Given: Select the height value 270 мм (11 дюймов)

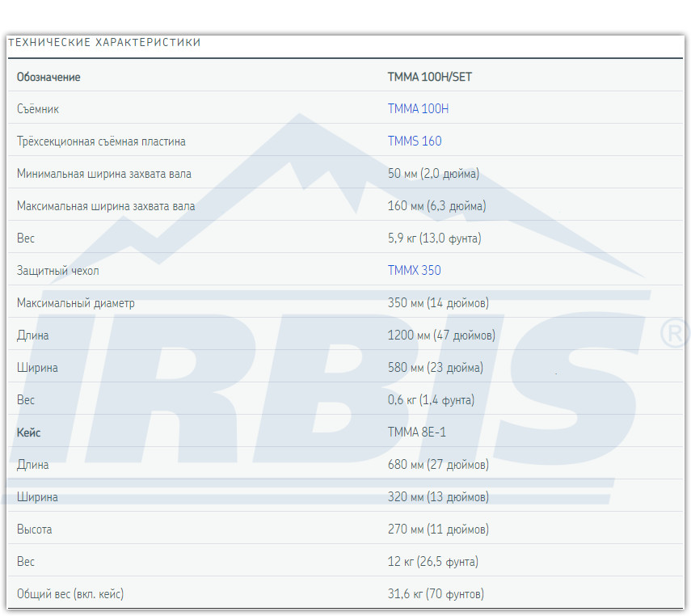Looking at the screenshot, I should [438, 530].
